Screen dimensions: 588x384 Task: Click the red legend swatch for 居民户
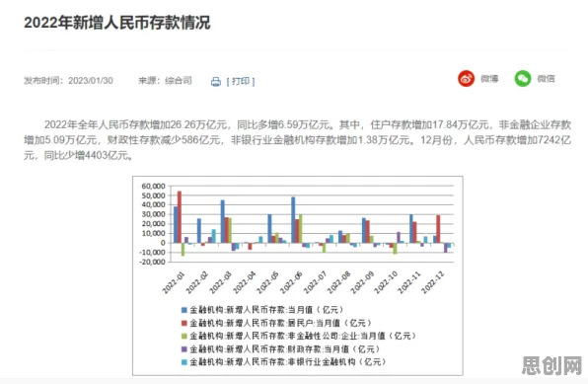[x=184, y=323]
